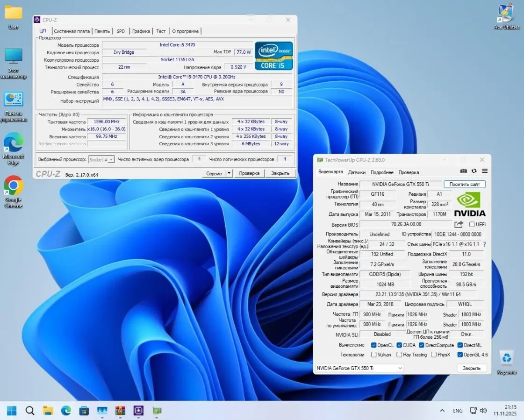Click the CPU-Z taskbar icon
Viewport: 524px width, 420px height.
tap(138, 410)
